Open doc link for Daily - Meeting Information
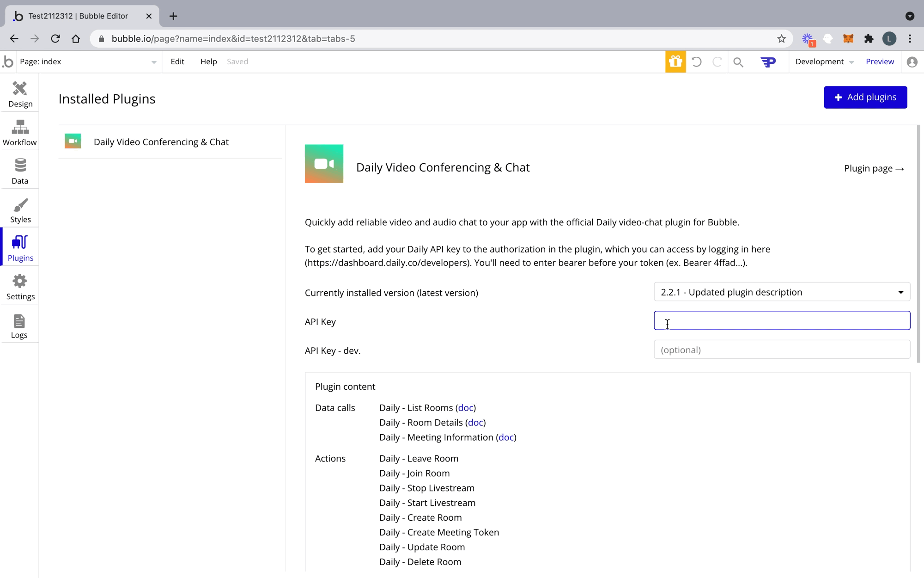Screen dimensions: 924x578 506,437
